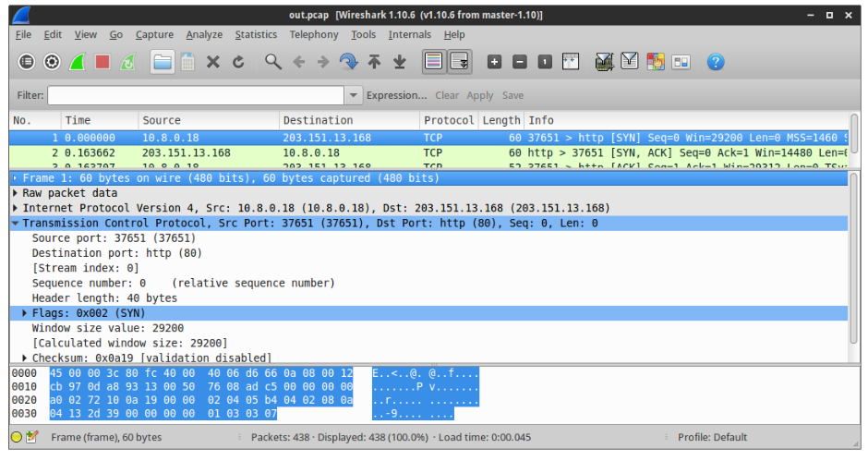Open the Statistics menu
Screen dimensions: 868x461
coord(256,34)
